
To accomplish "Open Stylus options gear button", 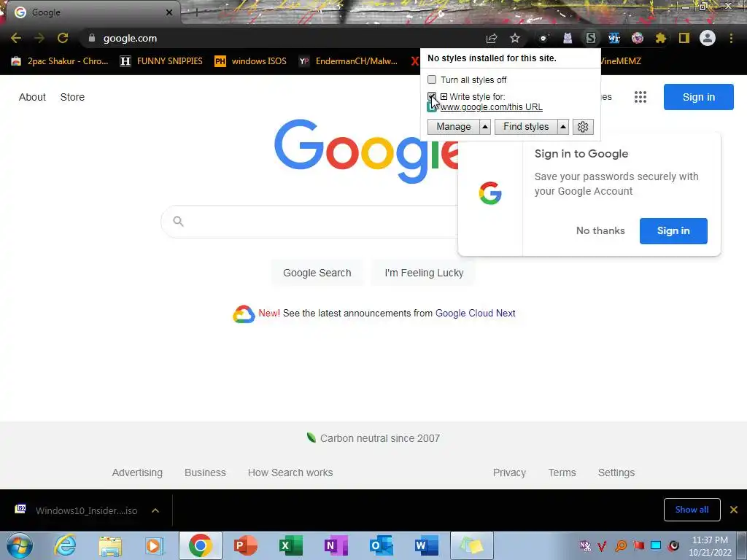I will click(x=583, y=127).
